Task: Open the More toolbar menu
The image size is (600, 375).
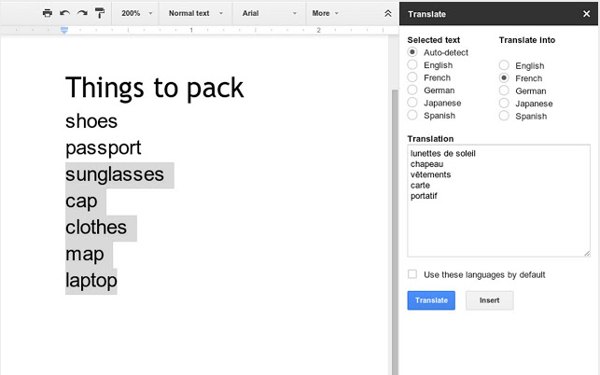Action: tap(325, 13)
